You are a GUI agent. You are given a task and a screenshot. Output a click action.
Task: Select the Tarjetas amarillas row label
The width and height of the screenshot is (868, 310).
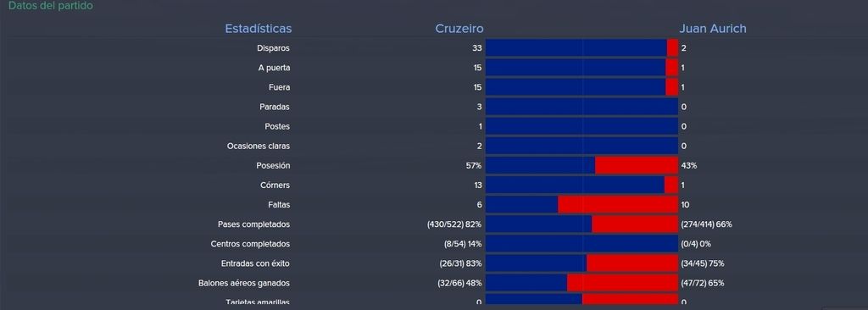[x=258, y=302]
